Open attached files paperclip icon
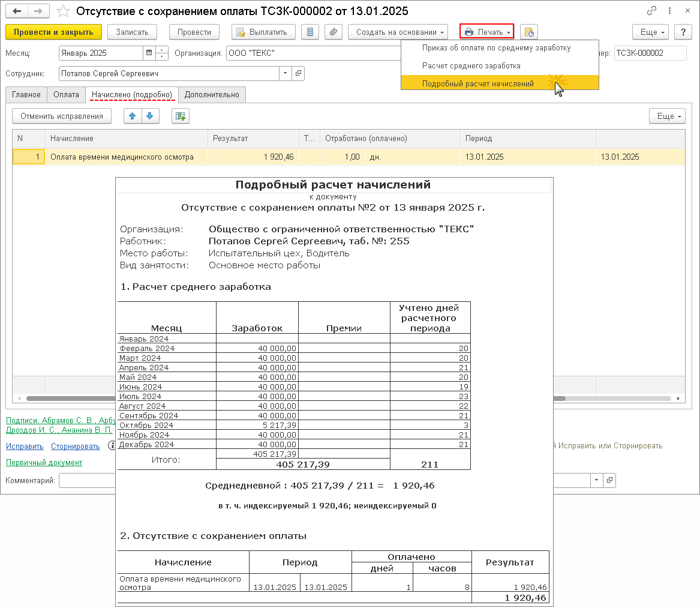 point(334,32)
